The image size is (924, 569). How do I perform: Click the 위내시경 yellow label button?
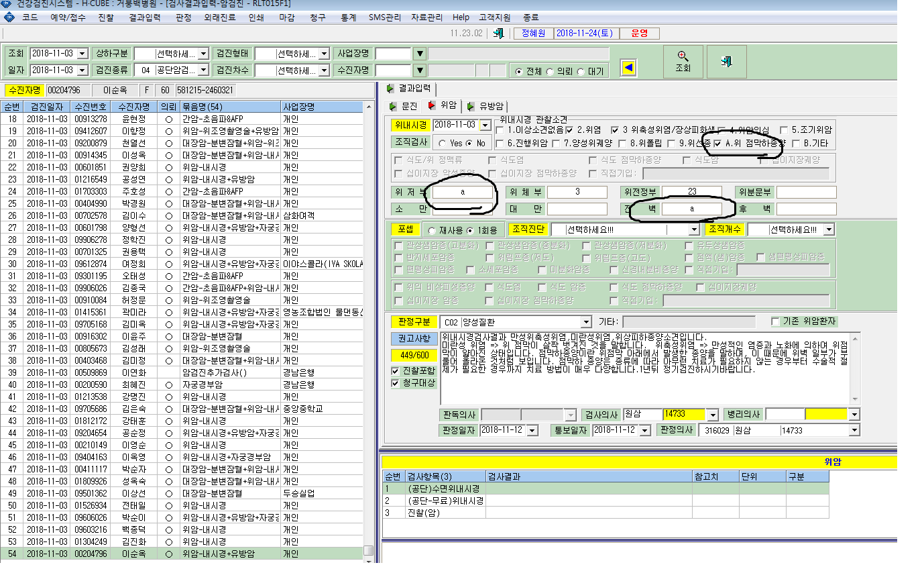click(x=410, y=125)
